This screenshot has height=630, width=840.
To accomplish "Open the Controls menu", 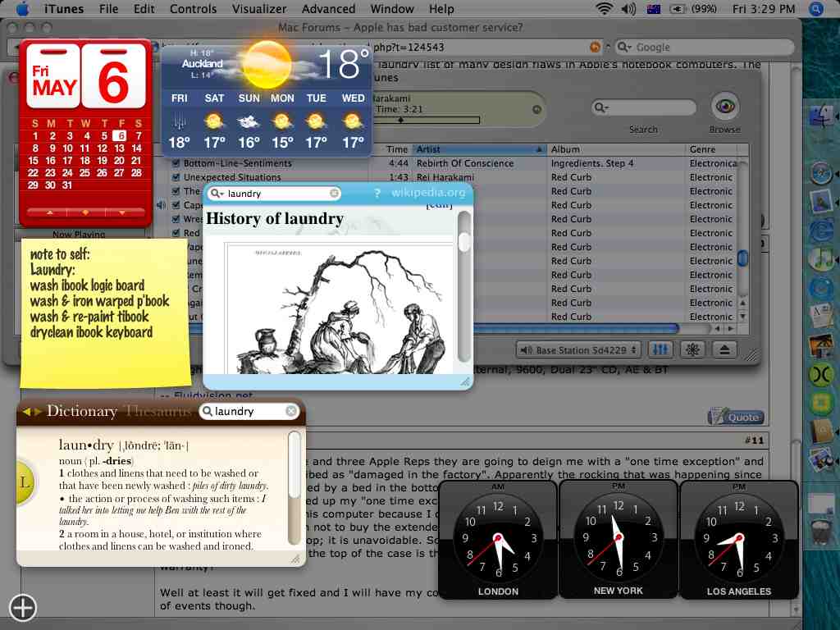I will 193,8.
